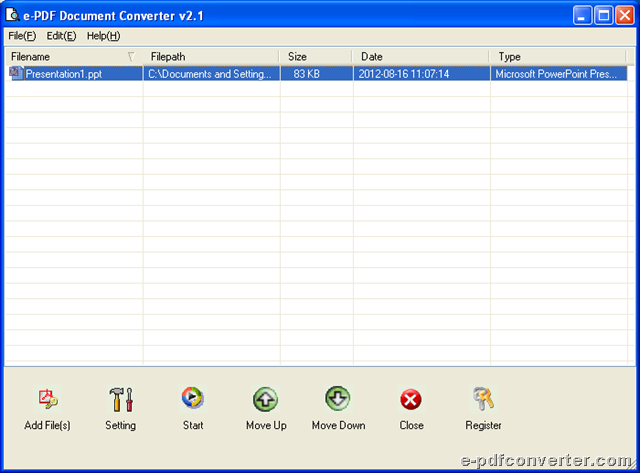640x473 pixels.
Task: Open the Help(H) menu
Action: pyautogui.click(x=103, y=36)
